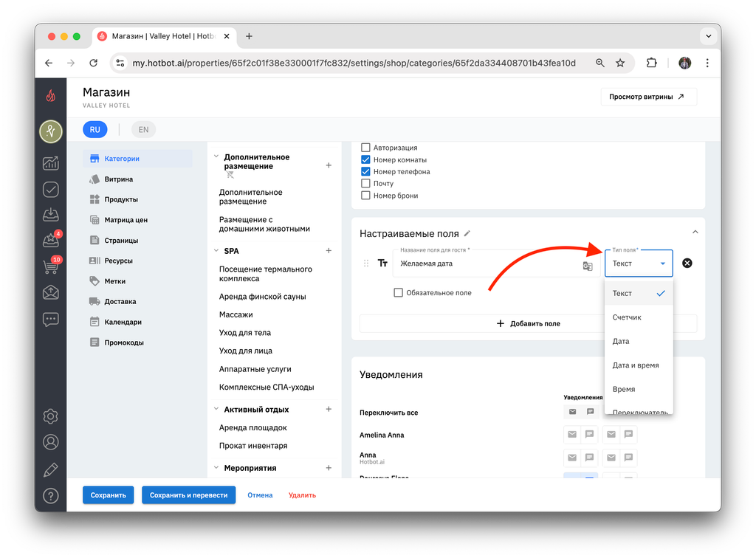Image resolution: width=756 pixels, height=558 pixels.
Task: Click the chat icon for Переключить все
Action: pyautogui.click(x=590, y=412)
